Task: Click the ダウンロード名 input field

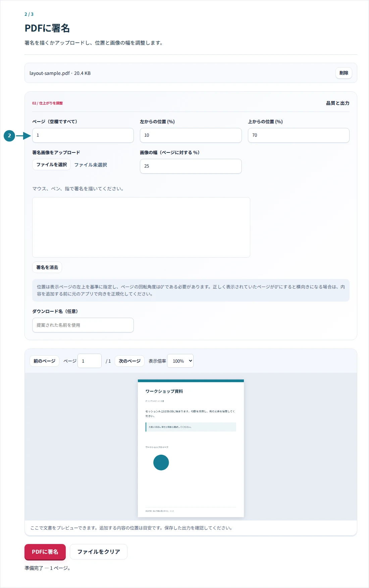Action: (83, 325)
